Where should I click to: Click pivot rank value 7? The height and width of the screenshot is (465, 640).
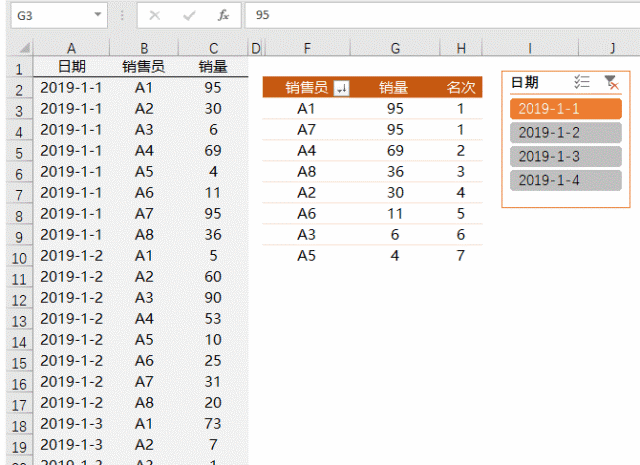[x=460, y=256]
